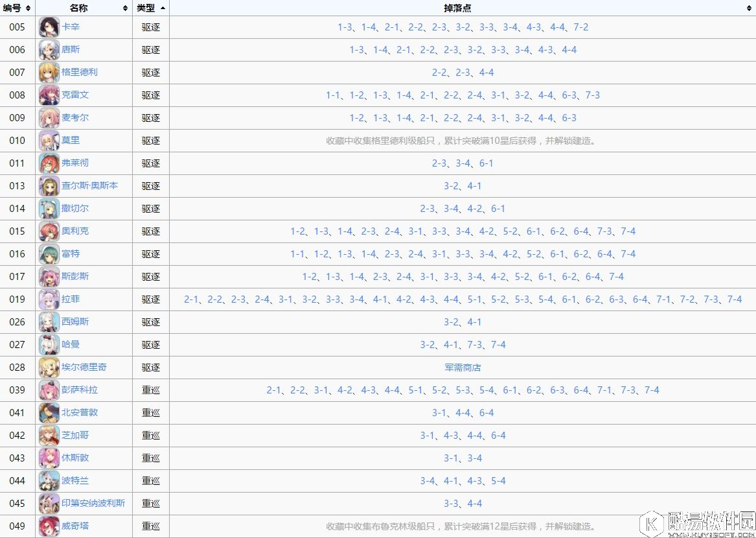Click the 格里德利 character avatar icon
Viewport: 756px width, 538px height.
pos(49,73)
